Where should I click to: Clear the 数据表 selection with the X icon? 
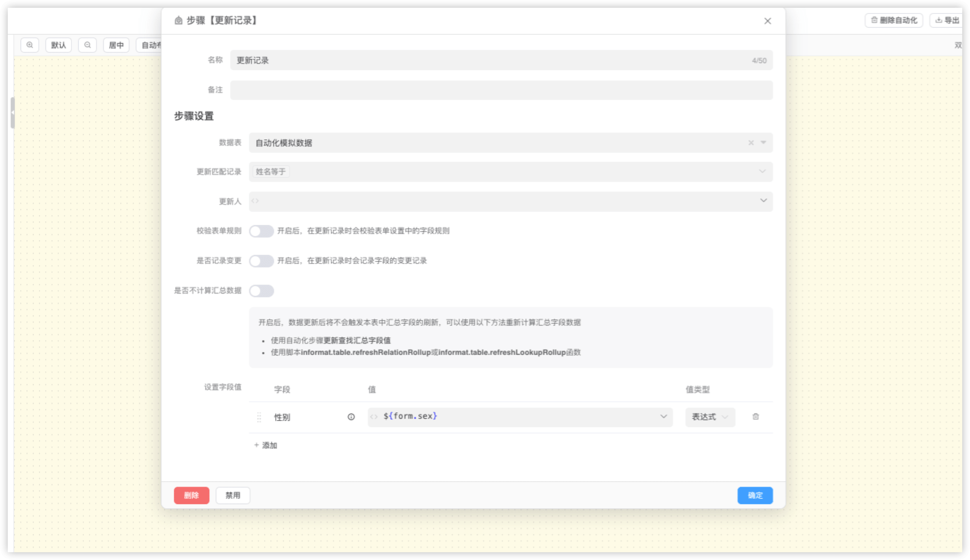point(751,143)
